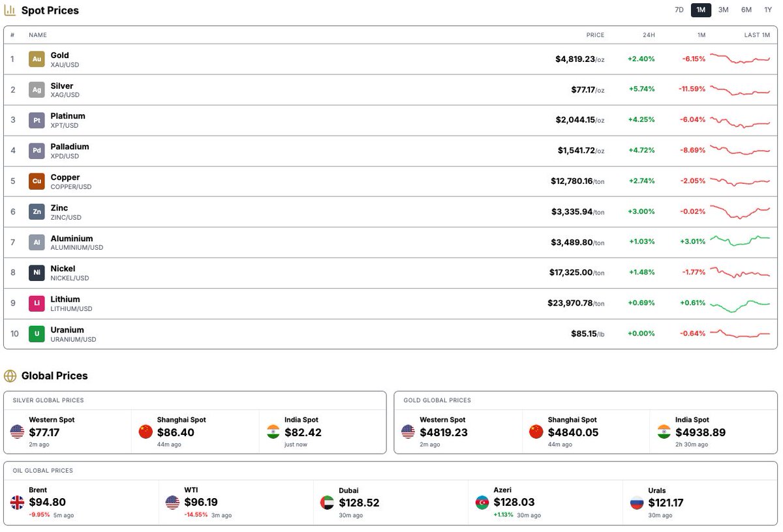Click the Copper Cu symbol icon

[37, 182]
